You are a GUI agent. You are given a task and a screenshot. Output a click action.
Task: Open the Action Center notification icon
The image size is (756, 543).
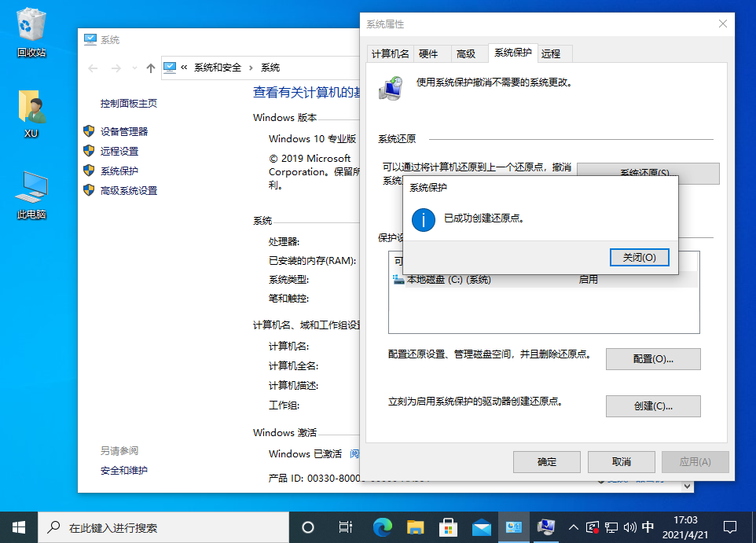pyautogui.click(x=730, y=527)
